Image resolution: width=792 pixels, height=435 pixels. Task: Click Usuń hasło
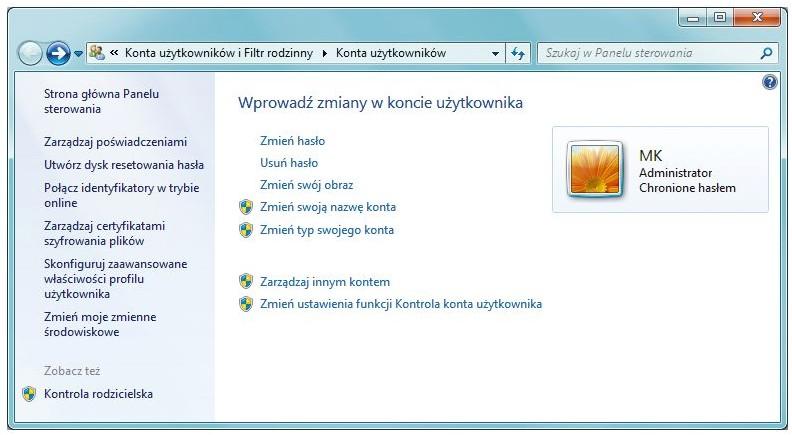(x=289, y=163)
